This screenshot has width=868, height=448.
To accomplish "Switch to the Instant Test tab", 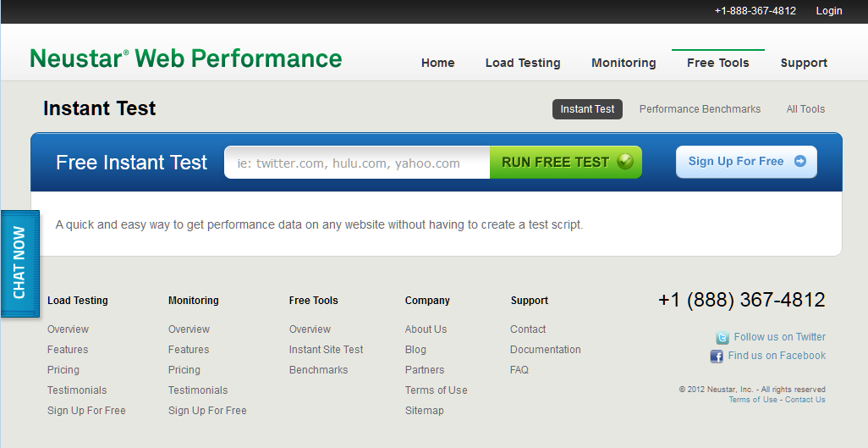I will 587,109.
